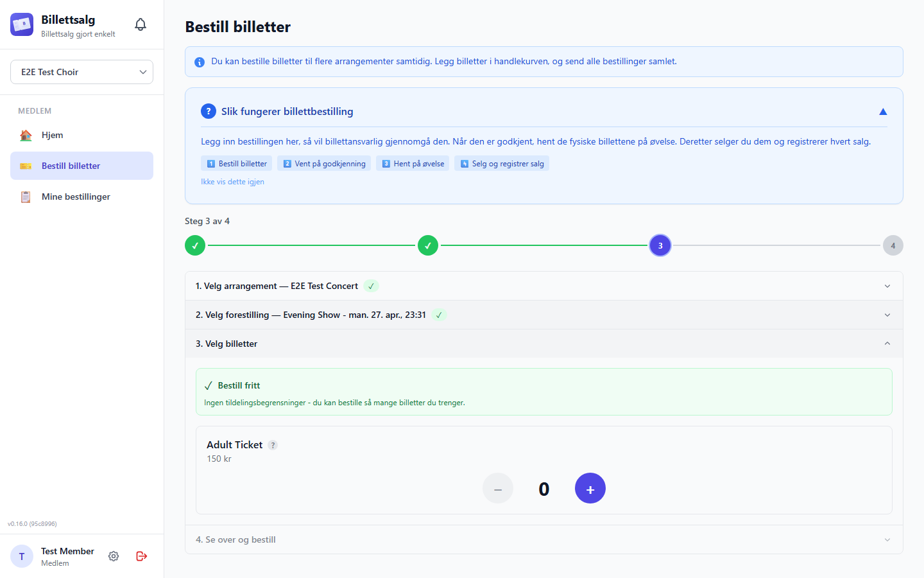This screenshot has height=578, width=924.
Task: Click the Billettsalg logo icon
Action: (22, 24)
